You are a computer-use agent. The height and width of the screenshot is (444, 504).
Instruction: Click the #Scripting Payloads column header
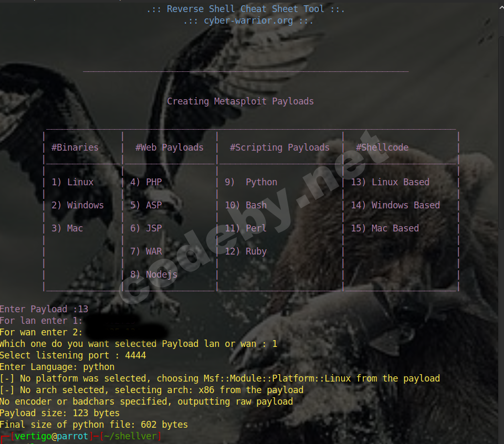pyautogui.click(x=280, y=147)
